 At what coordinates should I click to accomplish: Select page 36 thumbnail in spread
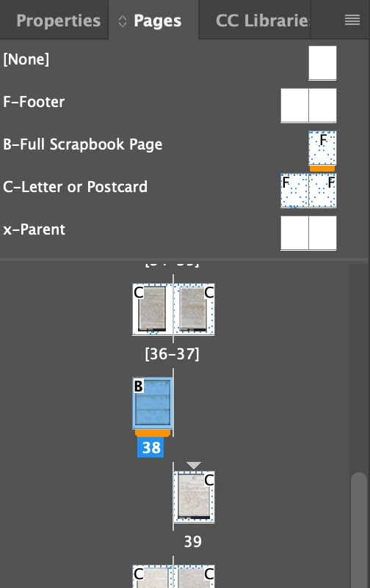153,309
